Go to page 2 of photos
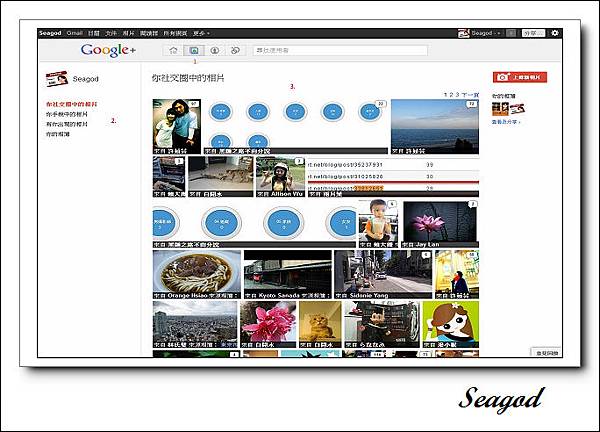This screenshot has width=600, height=432. coord(452,95)
